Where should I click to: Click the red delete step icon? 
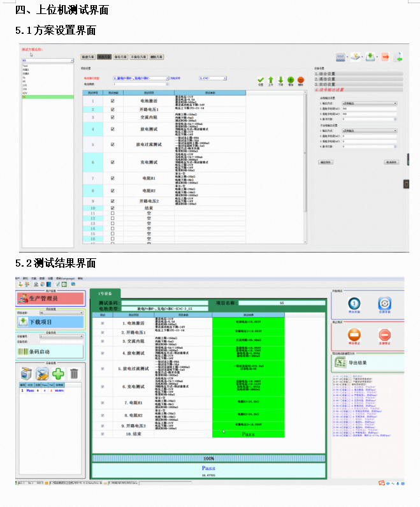pyautogui.click(x=300, y=80)
